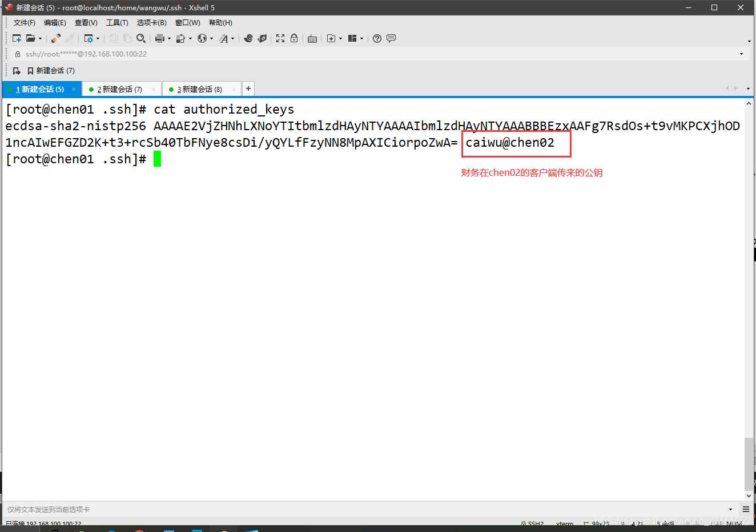This screenshot has height=532, width=756.
Task: Click the Paste toolbar icon
Action: pyautogui.click(x=127, y=38)
